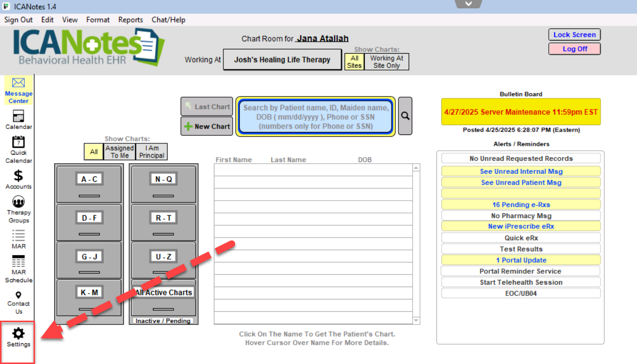This screenshot has width=637, height=364.
Task: Toggle Working At Site Only filter
Action: click(387, 62)
